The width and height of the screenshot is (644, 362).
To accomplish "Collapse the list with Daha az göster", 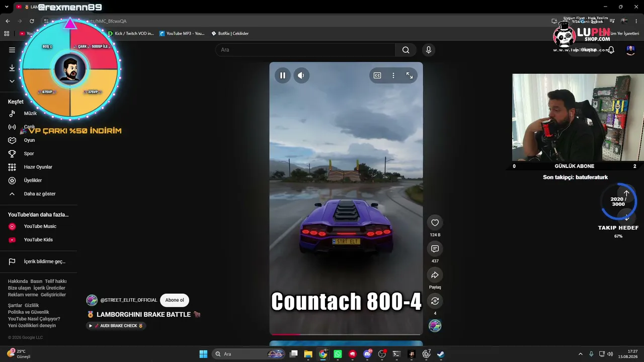I will [39, 194].
